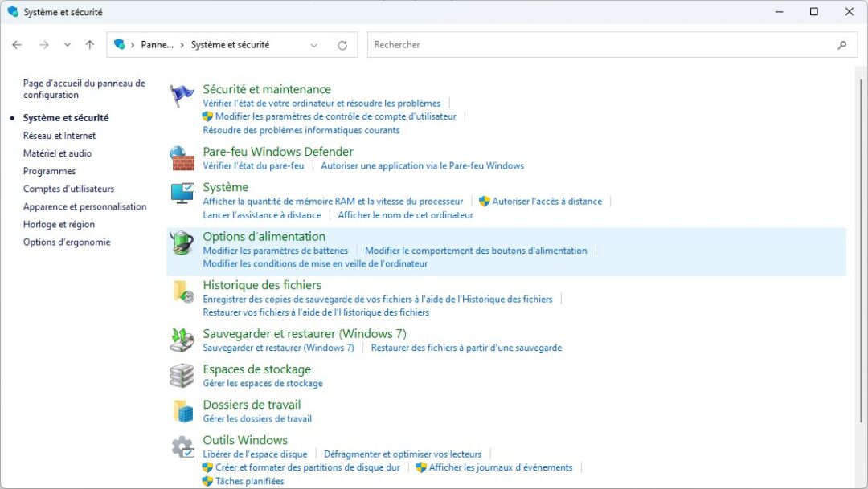Click the Control Panel icon in address bar
The image size is (868, 489).
click(119, 44)
